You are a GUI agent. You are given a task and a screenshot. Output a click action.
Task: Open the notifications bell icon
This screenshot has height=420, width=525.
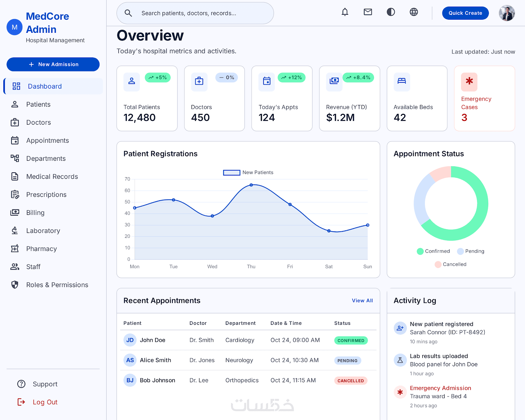point(345,12)
